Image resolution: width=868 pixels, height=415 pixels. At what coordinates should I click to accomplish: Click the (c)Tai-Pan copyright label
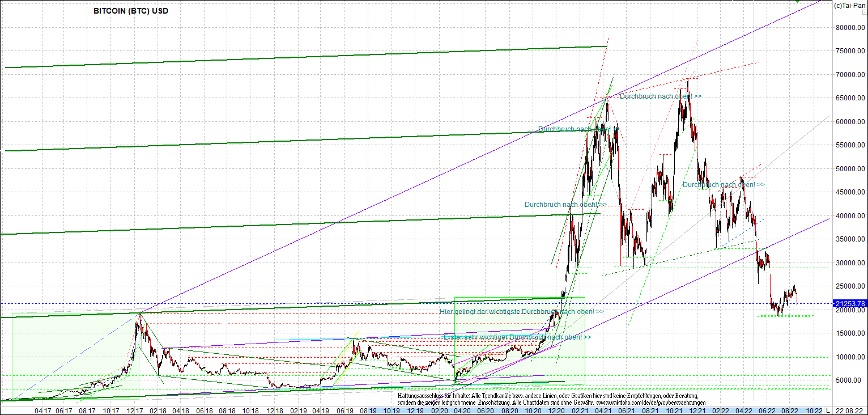[849, 5]
